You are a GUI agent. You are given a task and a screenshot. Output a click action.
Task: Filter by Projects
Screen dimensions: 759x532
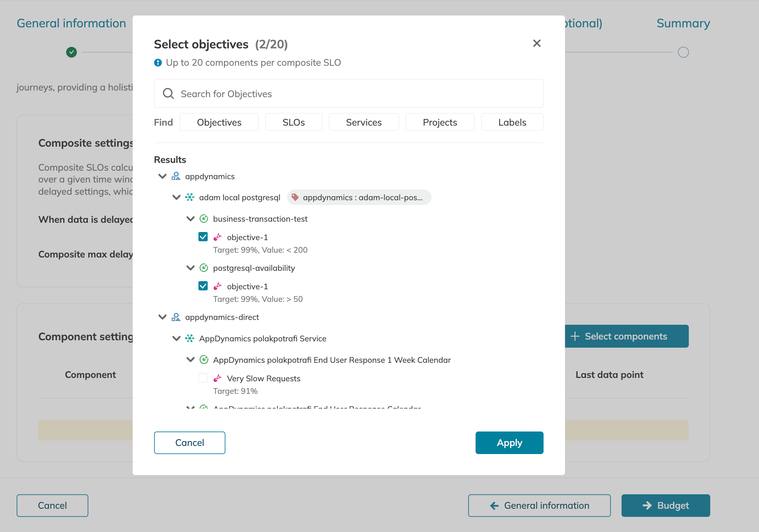[440, 122]
